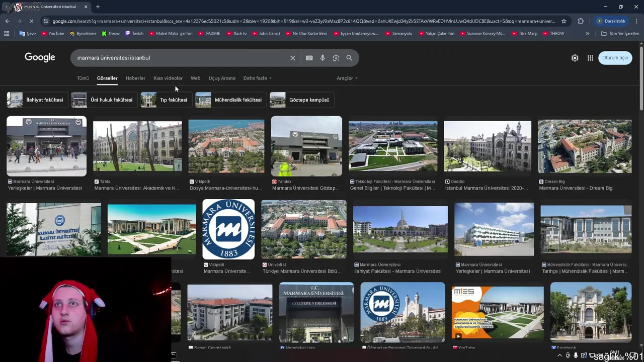Open the Tüm Yer İşaretleri folder
644x362 pixels.
coord(620,34)
